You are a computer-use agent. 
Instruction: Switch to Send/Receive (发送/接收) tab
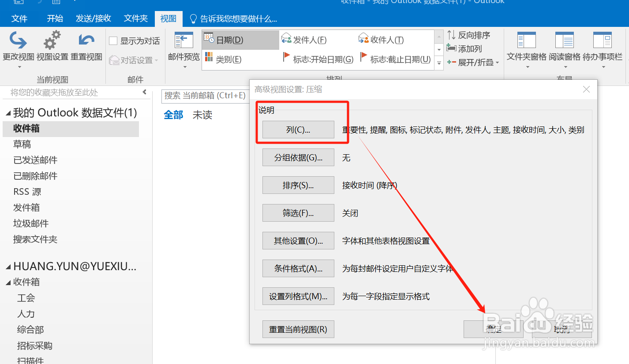click(x=94, y=19)
